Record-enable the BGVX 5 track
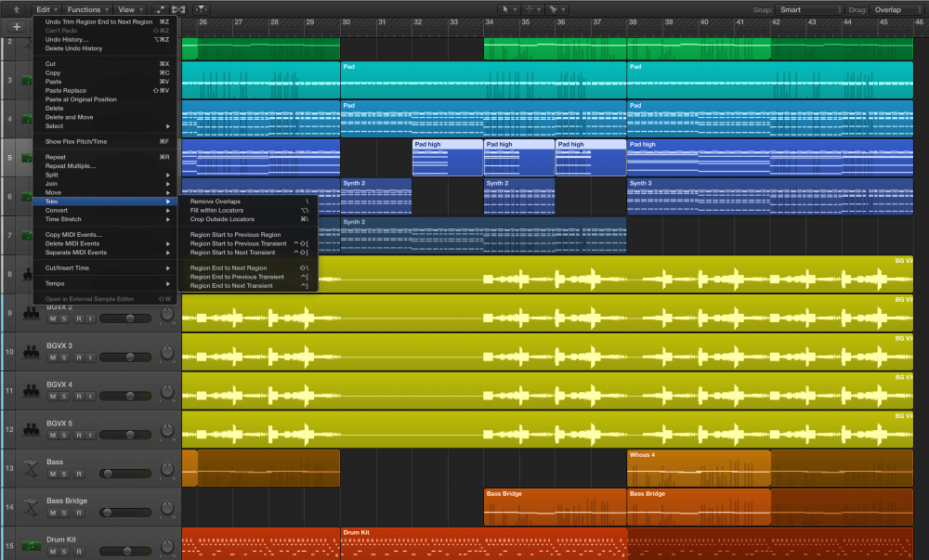 (x=79, y=435)
